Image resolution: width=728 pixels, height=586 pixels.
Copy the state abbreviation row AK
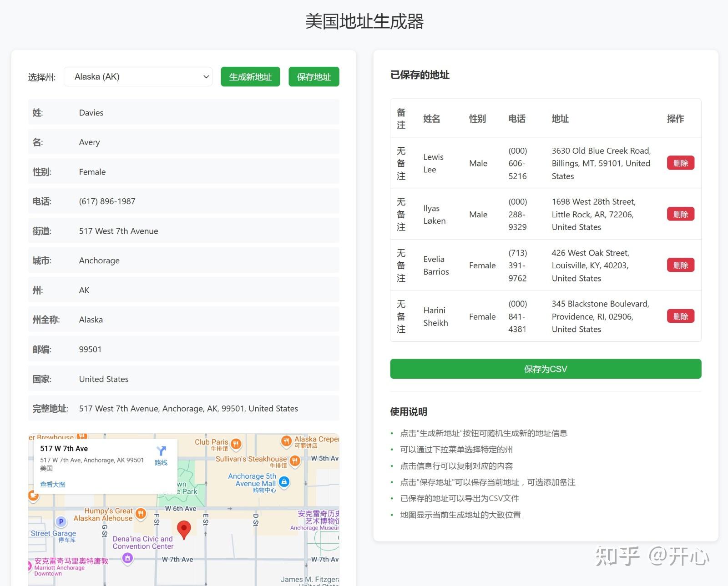[x=184, y=290]
